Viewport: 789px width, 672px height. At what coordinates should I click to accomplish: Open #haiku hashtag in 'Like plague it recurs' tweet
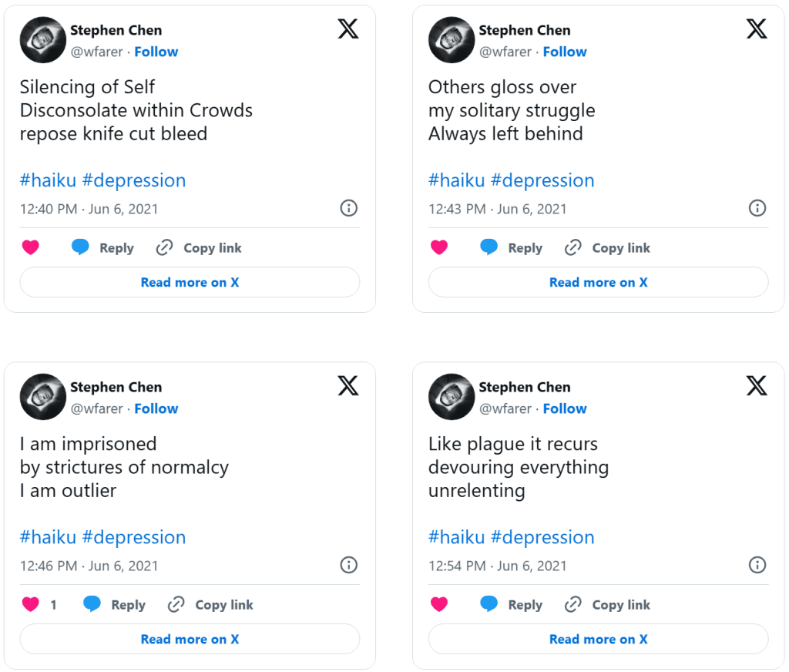click(456, 537)
